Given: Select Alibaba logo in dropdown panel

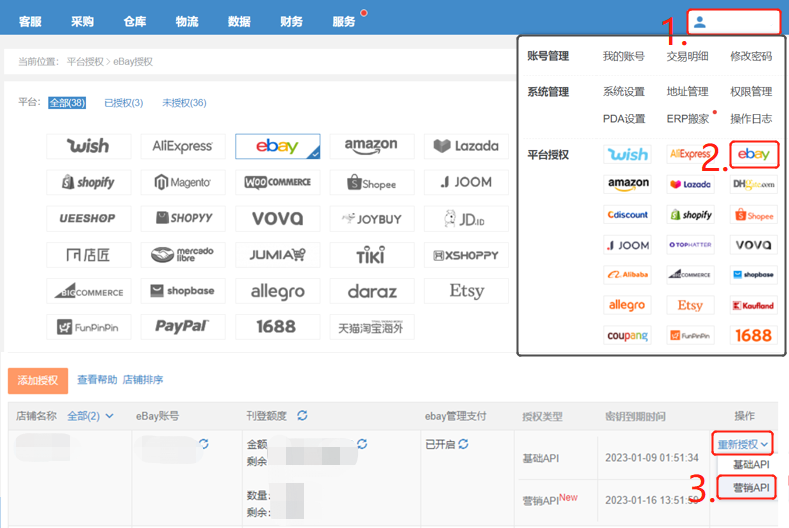Looking at the screenshot, I should 627,275.
